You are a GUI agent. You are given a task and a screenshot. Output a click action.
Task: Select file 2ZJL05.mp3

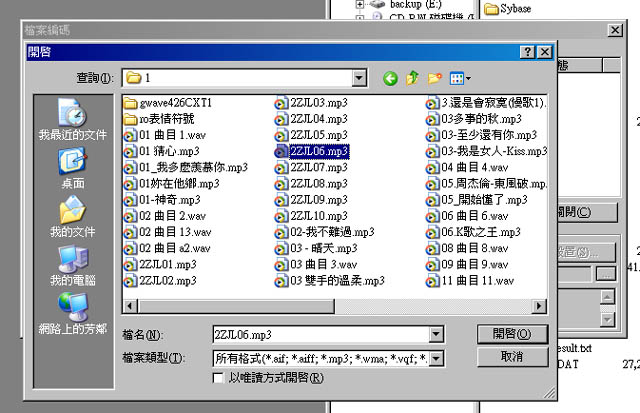[x=311, y=135]
